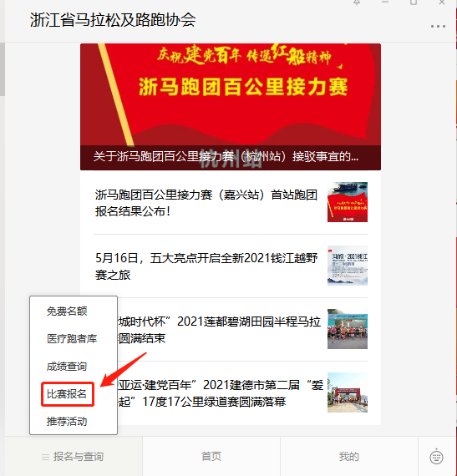Open the 首页 bottom tab

tap(211, 457)
